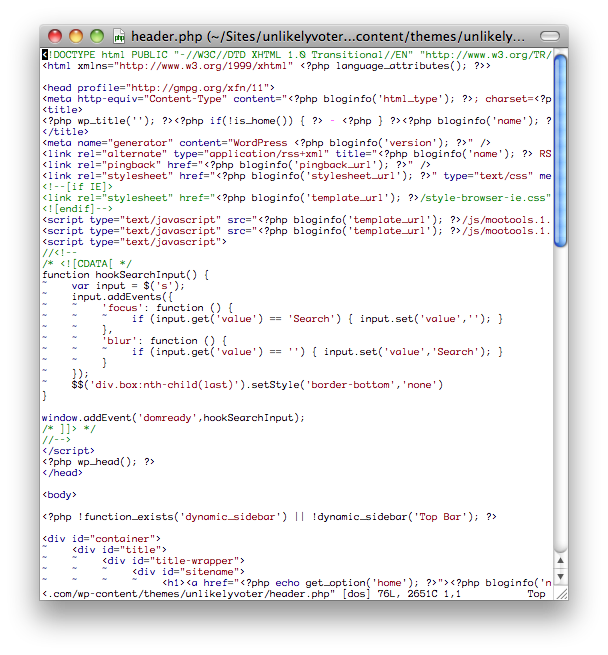Click the header.php document proxy icon

pos(119,36)
